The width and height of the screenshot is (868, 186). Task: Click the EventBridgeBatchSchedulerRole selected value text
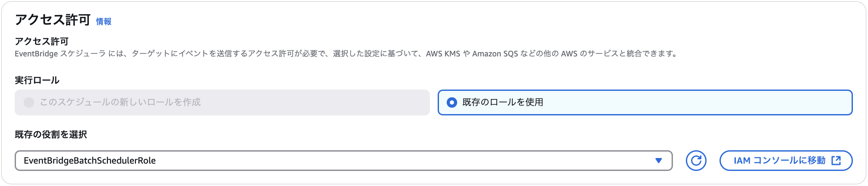[x=90, y=161]
